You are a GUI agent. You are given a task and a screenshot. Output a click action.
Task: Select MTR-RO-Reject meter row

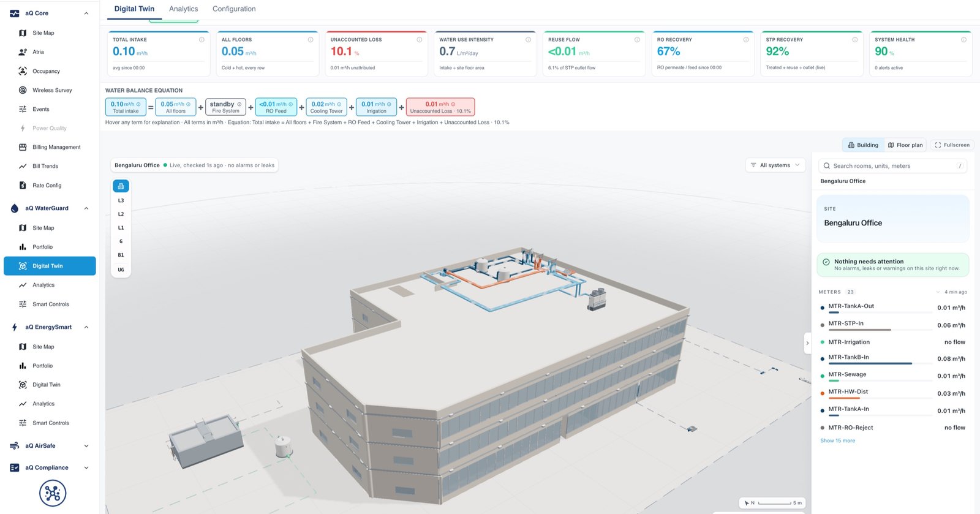[893, 428]
